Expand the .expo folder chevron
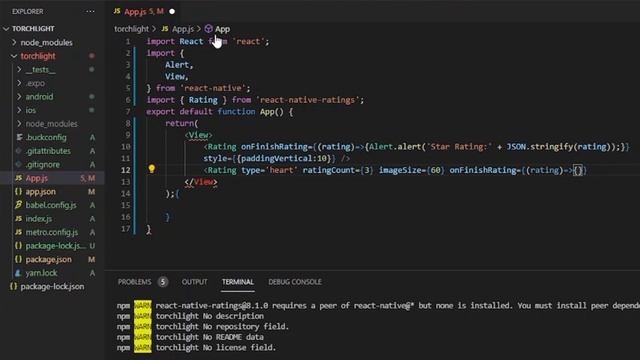640x360 pixels. [19, 83]
